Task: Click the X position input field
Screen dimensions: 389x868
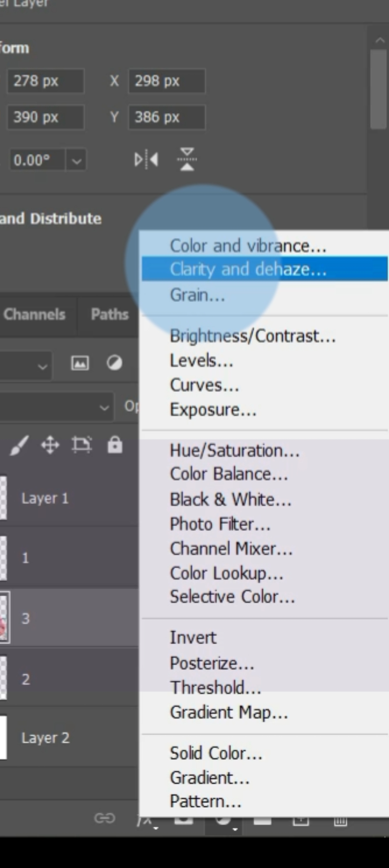Action: click(167, 81)
